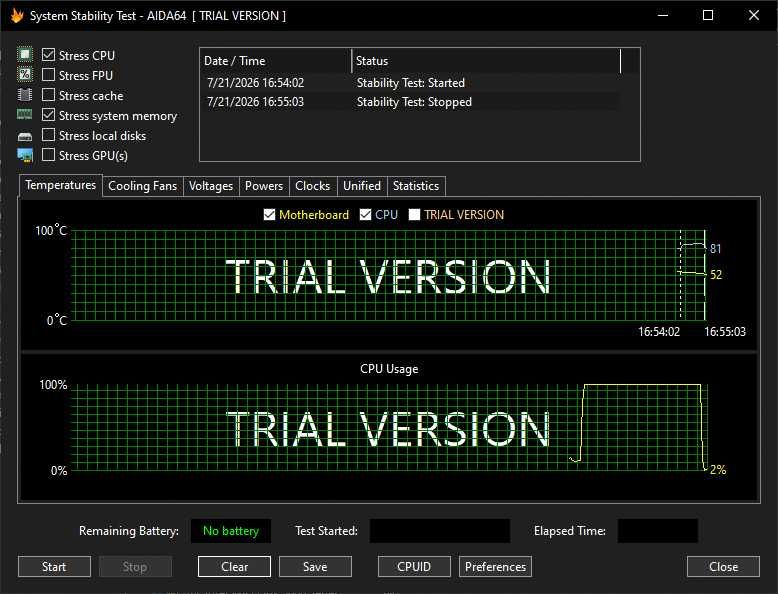
Task: Open CPUID panel button
Action: 414,567
